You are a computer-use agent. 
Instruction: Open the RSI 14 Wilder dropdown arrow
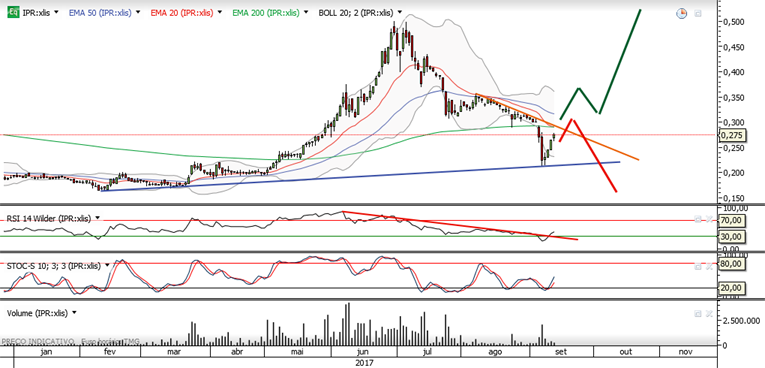click(x=97, y=218)
